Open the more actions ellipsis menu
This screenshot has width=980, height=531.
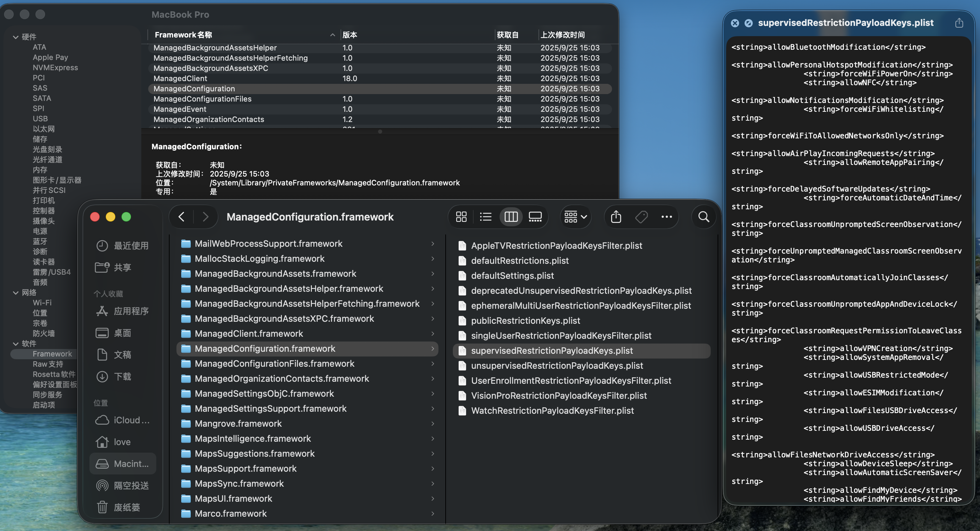tap(666, 217)
